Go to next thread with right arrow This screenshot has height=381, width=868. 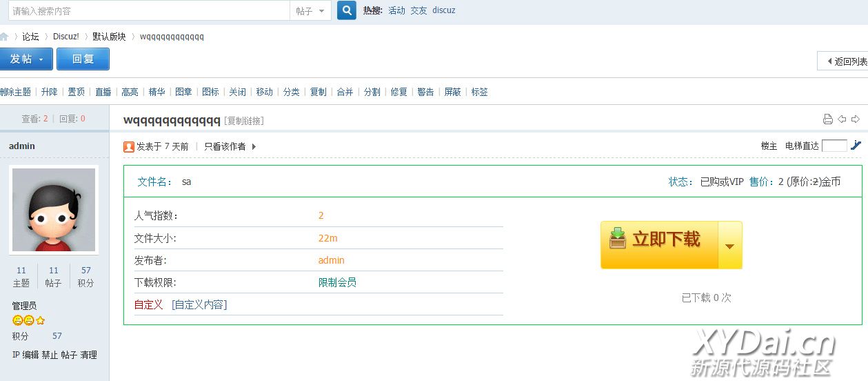[x=856, y=119]
